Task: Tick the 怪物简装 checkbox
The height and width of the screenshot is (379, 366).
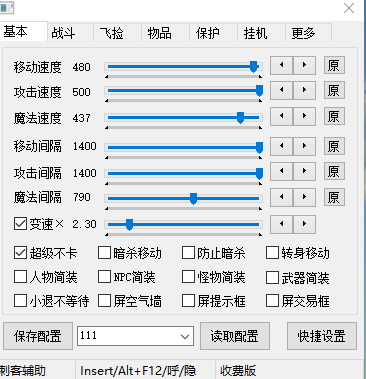Action: 188,277
